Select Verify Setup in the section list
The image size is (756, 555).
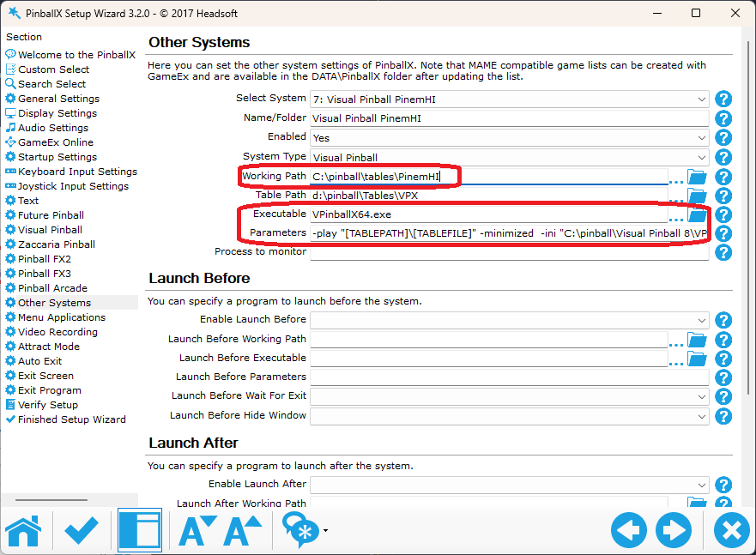pyautogui.click(x=48, y=405)
